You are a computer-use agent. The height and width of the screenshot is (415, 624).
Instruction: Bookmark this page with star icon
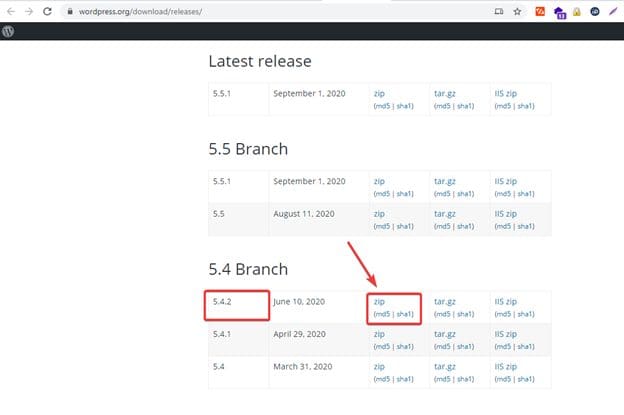[517, 11]
